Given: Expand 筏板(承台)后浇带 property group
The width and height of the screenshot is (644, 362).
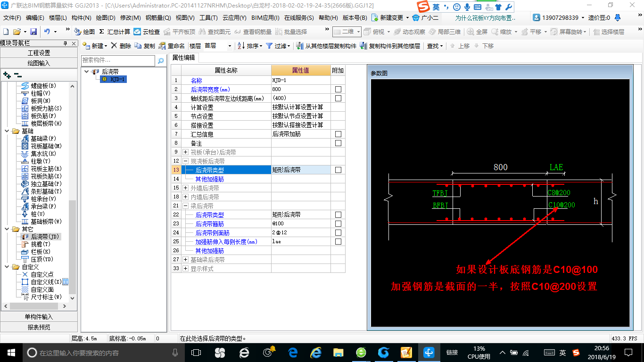Looking at the screenshot, I should point(186,152).
